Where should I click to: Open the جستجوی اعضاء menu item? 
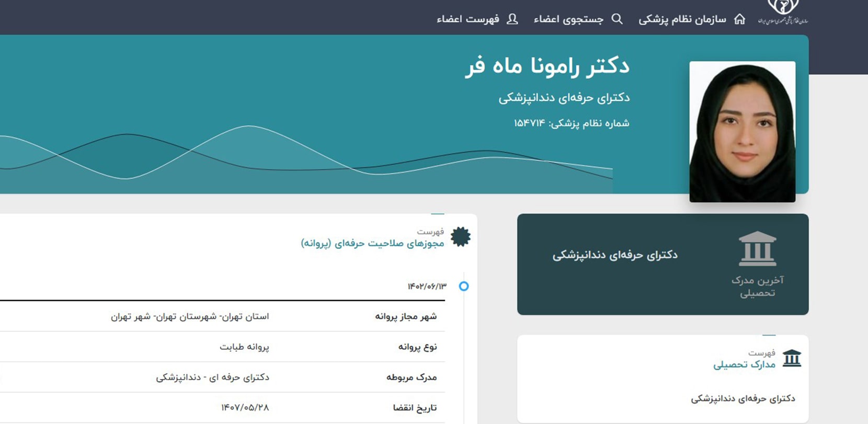click(568, 19)
